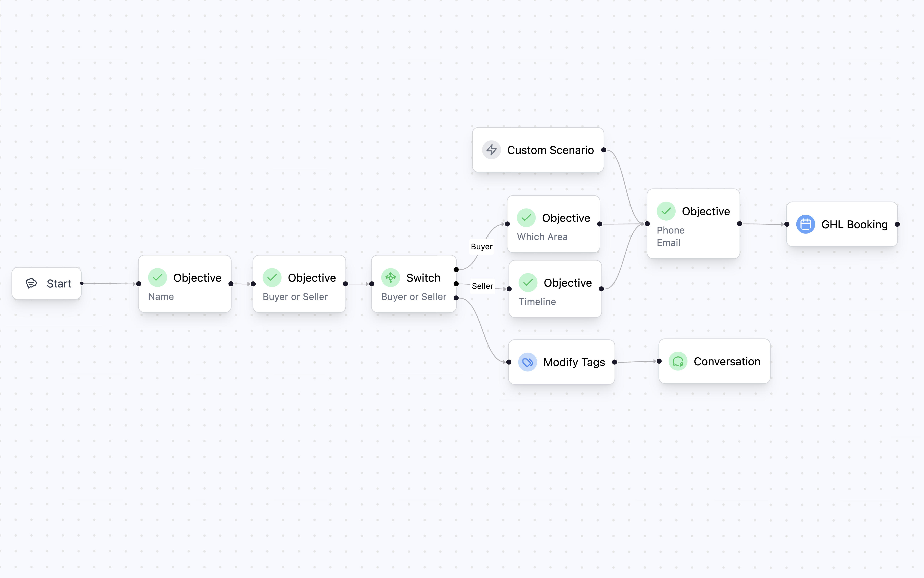924x578 pixels.
Task: Click the Modify Tags tag icon
Action: coord(527,362)
